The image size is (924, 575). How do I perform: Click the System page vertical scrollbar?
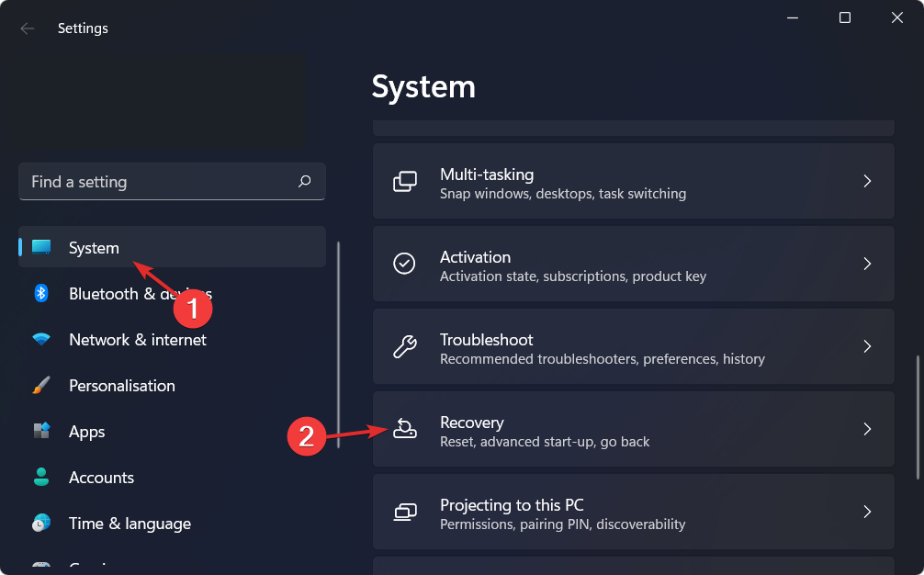(918, 418)
